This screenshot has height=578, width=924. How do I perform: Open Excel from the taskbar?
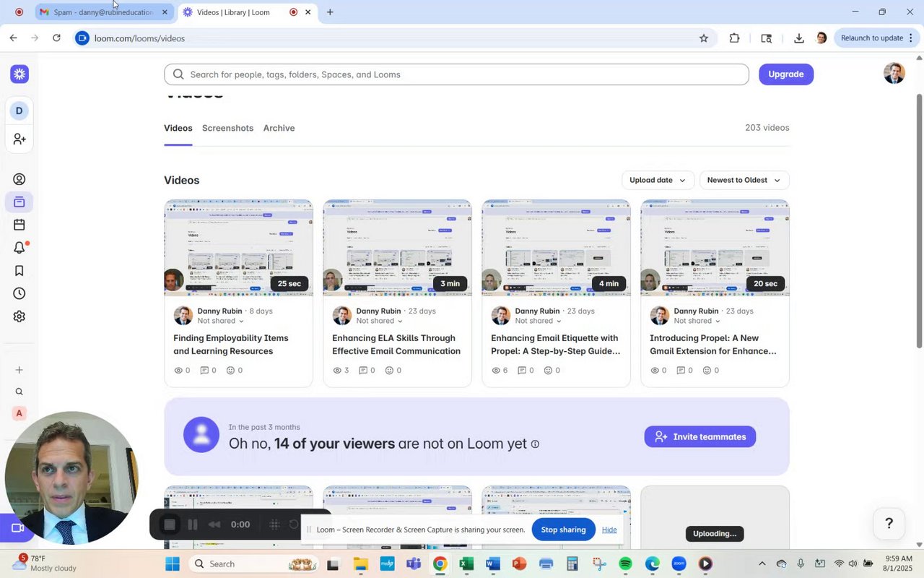click(466, 564)
